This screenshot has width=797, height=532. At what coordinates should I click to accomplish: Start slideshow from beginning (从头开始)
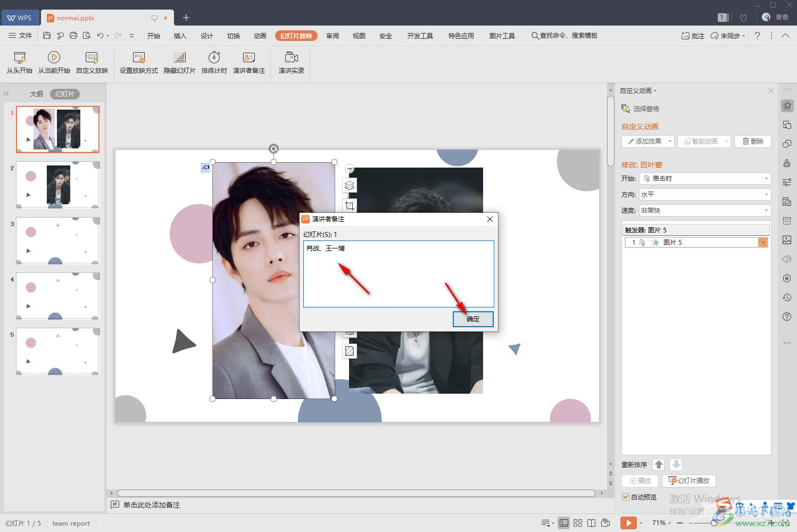(20, 63)
